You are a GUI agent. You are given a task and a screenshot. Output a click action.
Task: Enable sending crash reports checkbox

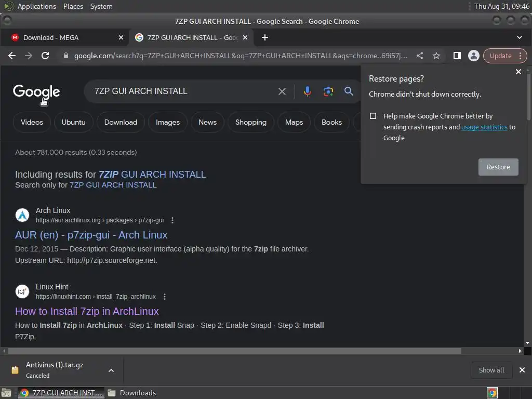click(373, 116)
